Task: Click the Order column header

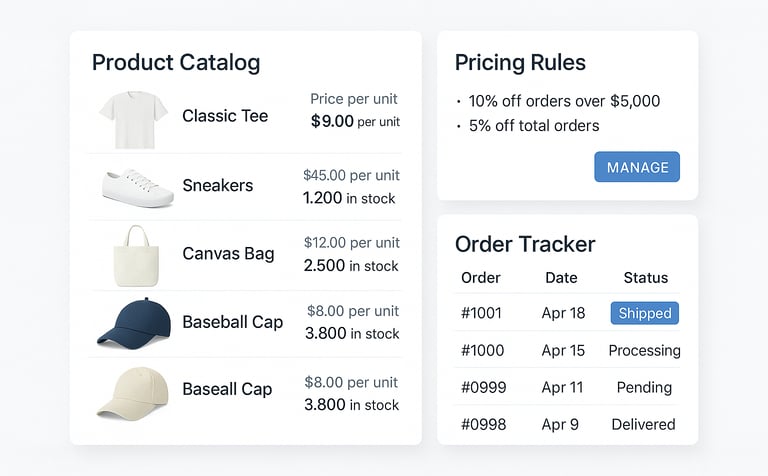Action: tap(479, 277)
